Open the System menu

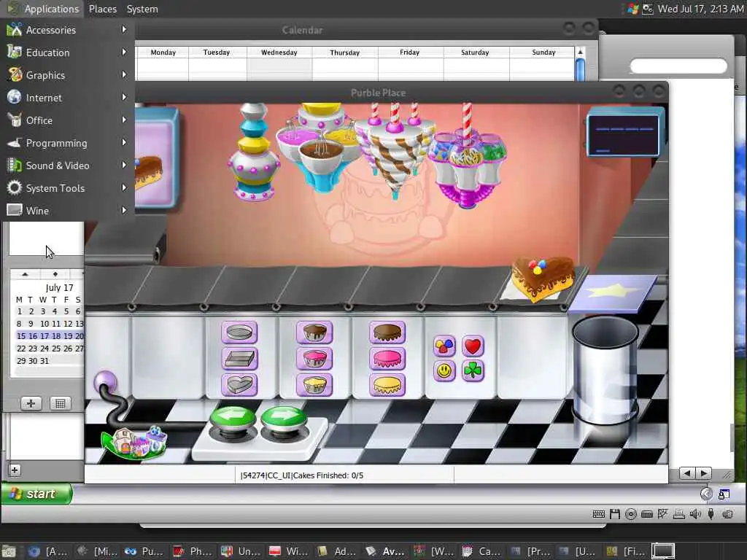(x=142, y=9)
